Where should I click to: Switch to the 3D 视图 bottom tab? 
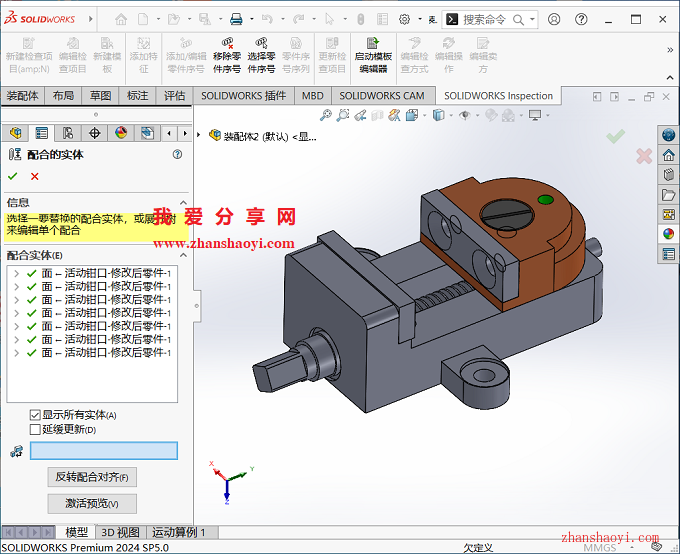click(x=120, y=532)
